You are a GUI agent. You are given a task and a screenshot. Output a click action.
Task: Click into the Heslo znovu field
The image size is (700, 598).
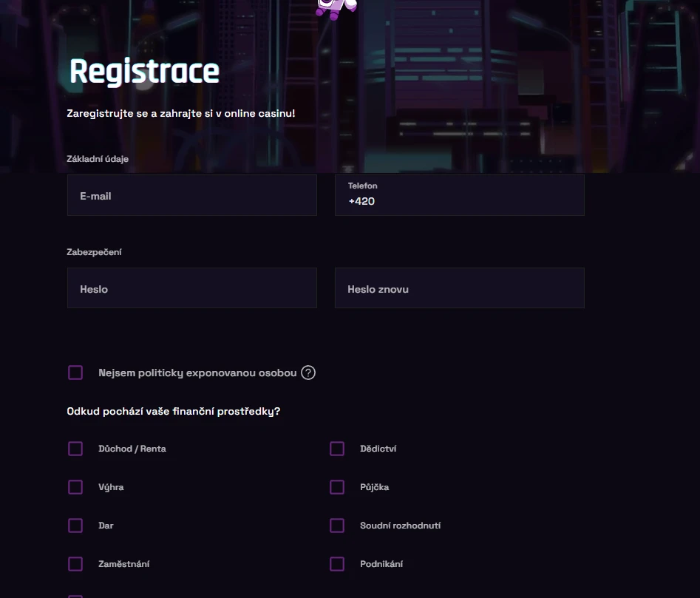pos(459,288)
